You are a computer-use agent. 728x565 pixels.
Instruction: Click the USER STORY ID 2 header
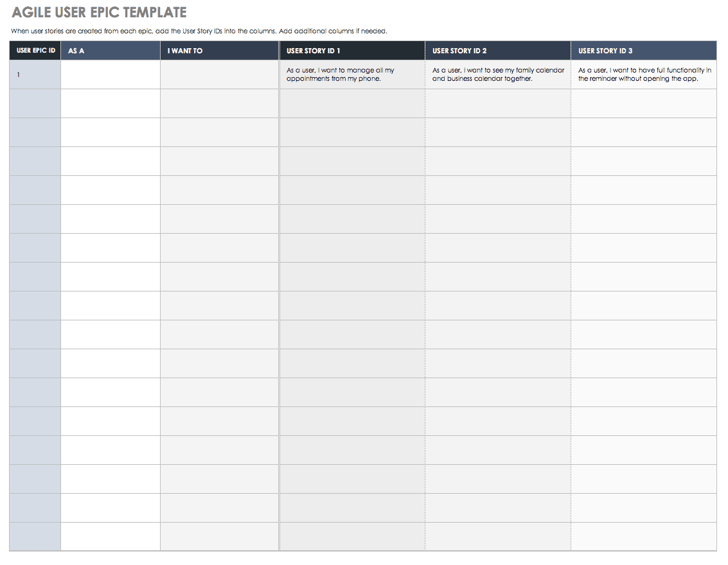tap(497, 51)
